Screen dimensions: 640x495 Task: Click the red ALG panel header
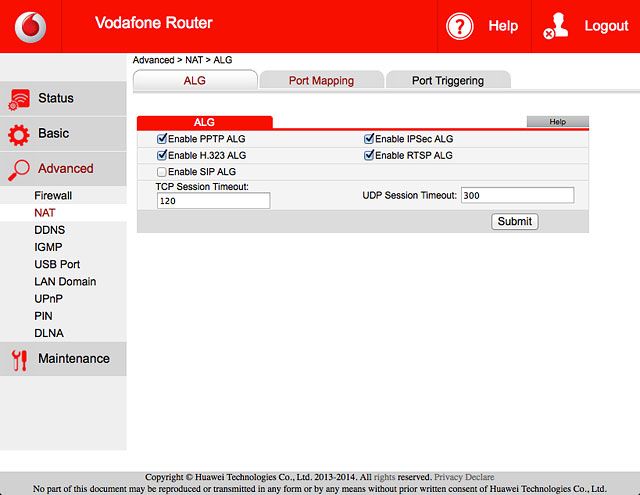204,122
